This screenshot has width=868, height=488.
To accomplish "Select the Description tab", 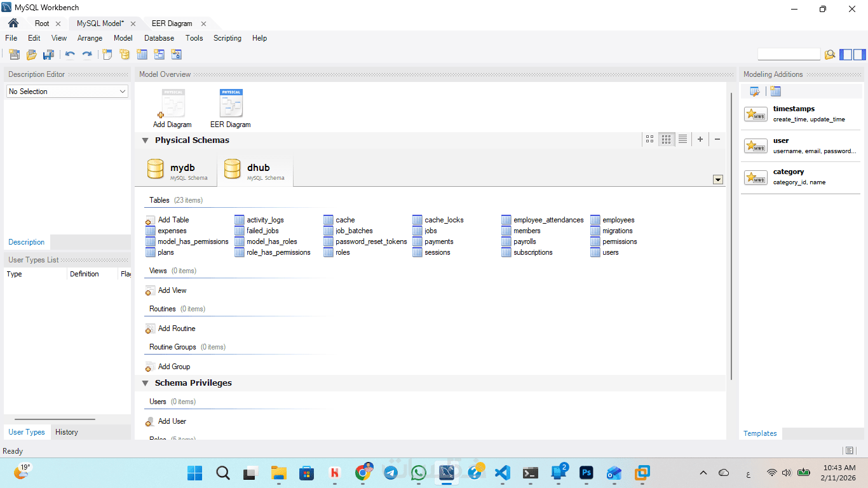I will tap(27, 242).
